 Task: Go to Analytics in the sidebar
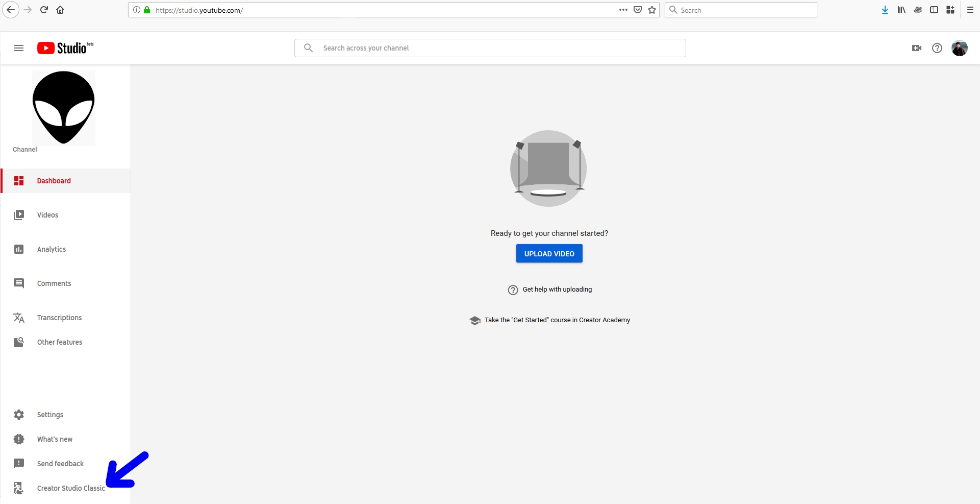point(51,249)
